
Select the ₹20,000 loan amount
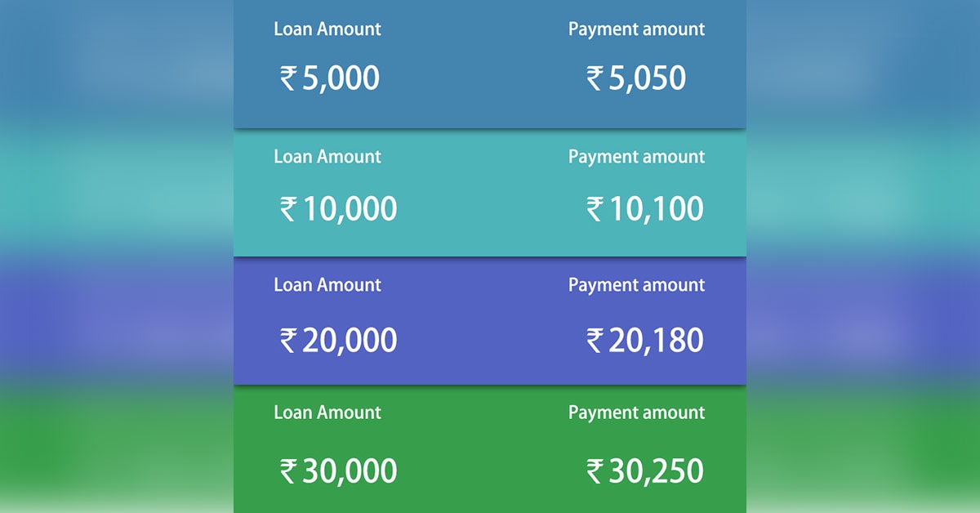coord(339,340)
